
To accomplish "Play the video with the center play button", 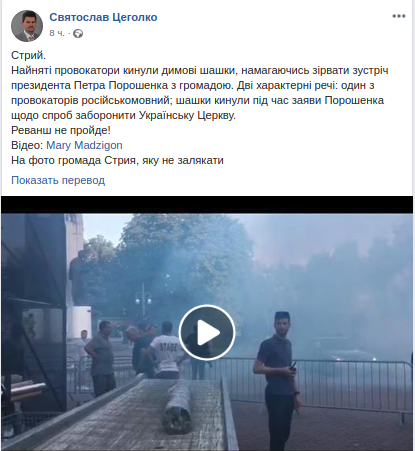I will 207,332.
